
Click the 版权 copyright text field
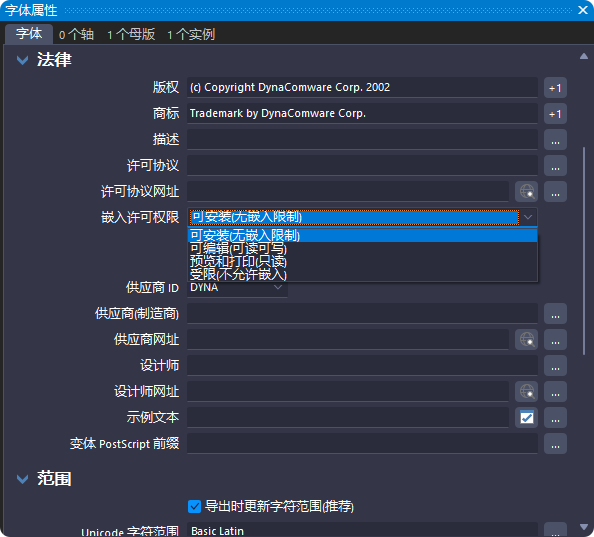click(363, 87)
